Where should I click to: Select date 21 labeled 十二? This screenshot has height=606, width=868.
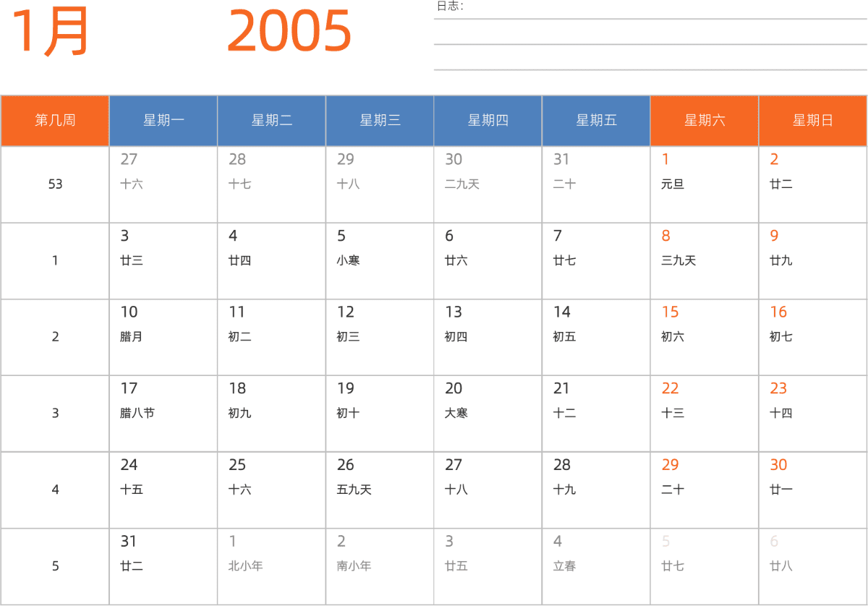coord(596,414)
